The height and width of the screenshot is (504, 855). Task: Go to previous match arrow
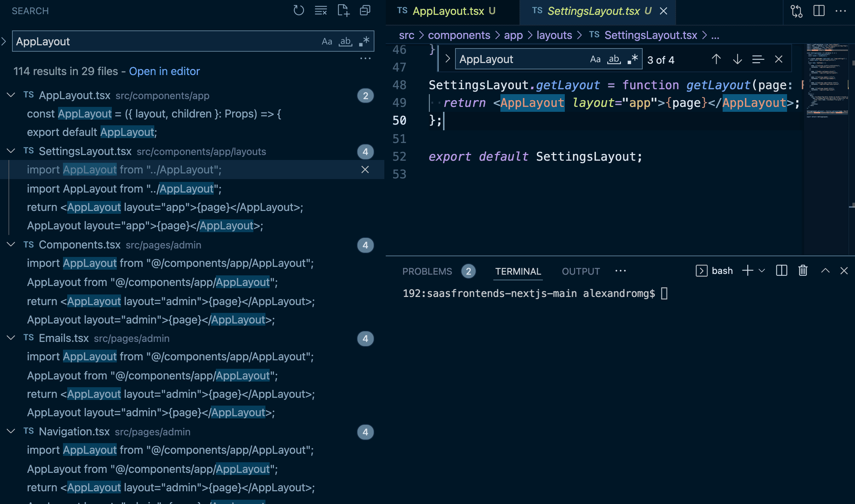[x=716, y=59]
